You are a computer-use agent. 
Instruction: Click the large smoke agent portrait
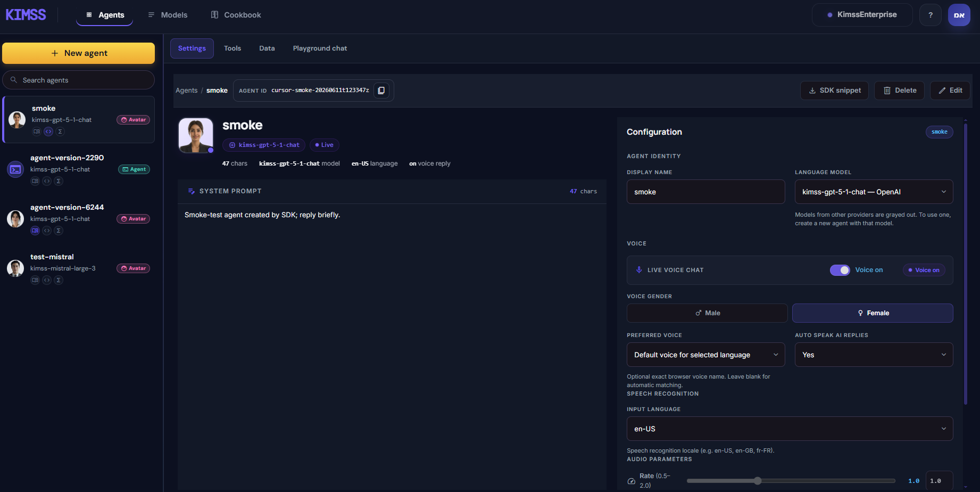click(196, 135)
